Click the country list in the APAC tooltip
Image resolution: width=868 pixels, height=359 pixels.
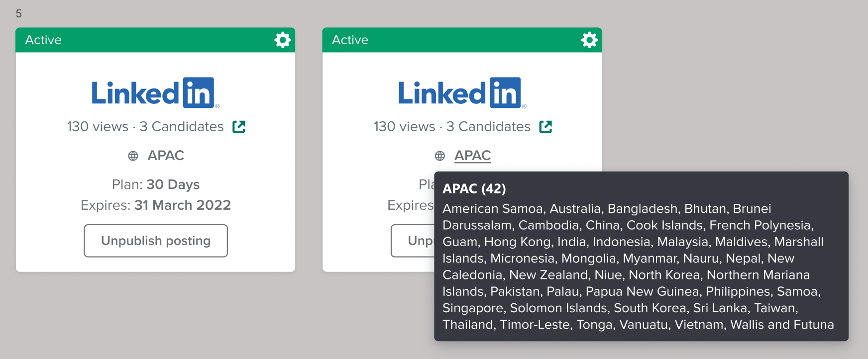(637, 267)
